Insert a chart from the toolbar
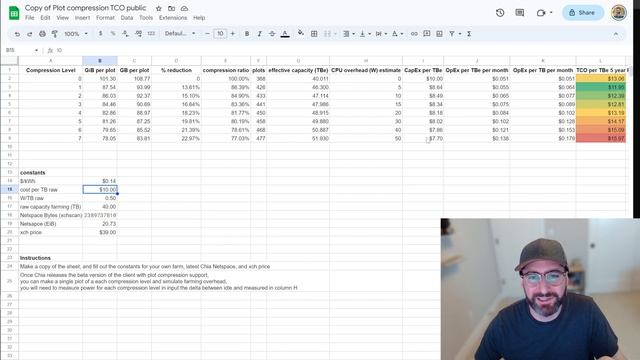This screenshot has height=360, width=640. [x=439, y=33]
